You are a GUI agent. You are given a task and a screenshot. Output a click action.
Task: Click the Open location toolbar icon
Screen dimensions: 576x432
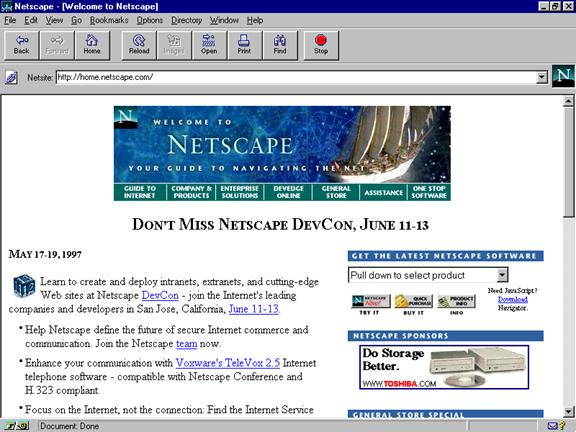coord(209,45)
